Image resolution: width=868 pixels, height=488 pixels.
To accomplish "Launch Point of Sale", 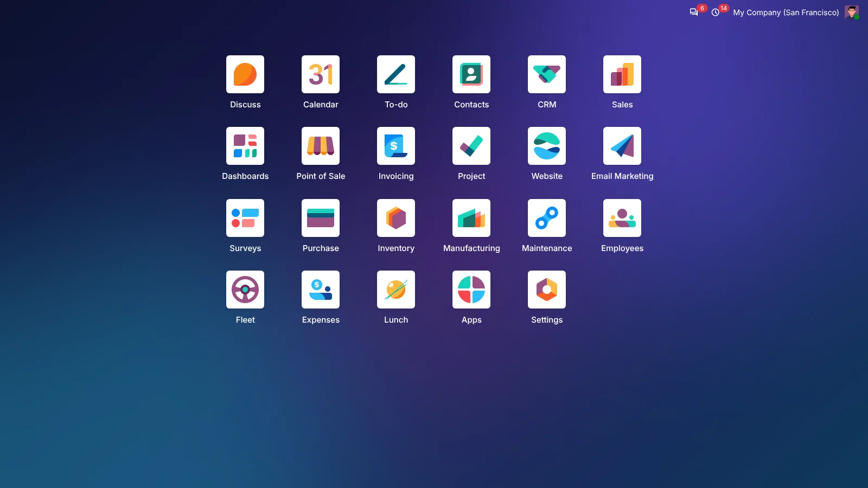I will (x=321, y=146).
